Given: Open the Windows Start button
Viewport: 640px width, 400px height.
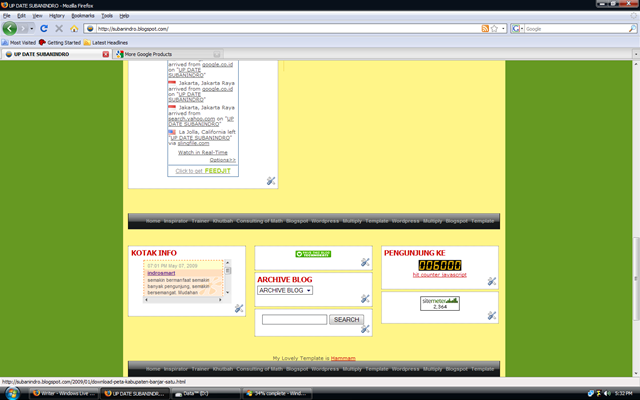Looking at the screenshot, I should click(11, 393).
